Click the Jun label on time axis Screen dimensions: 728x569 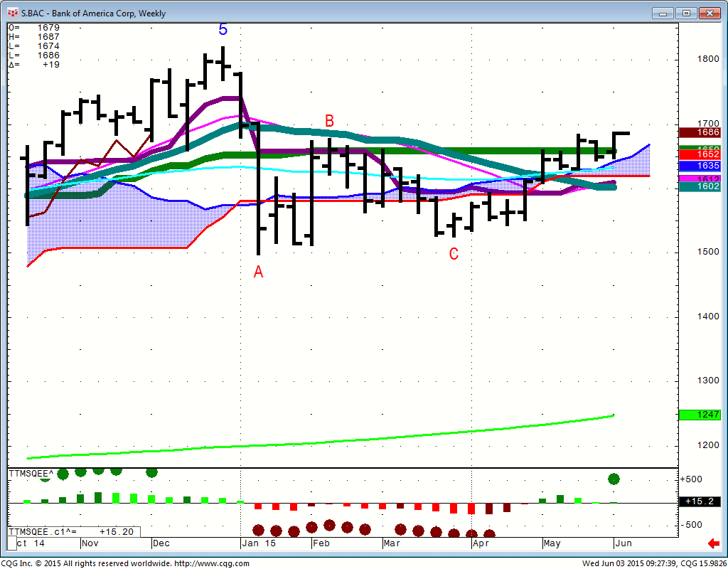623,543
